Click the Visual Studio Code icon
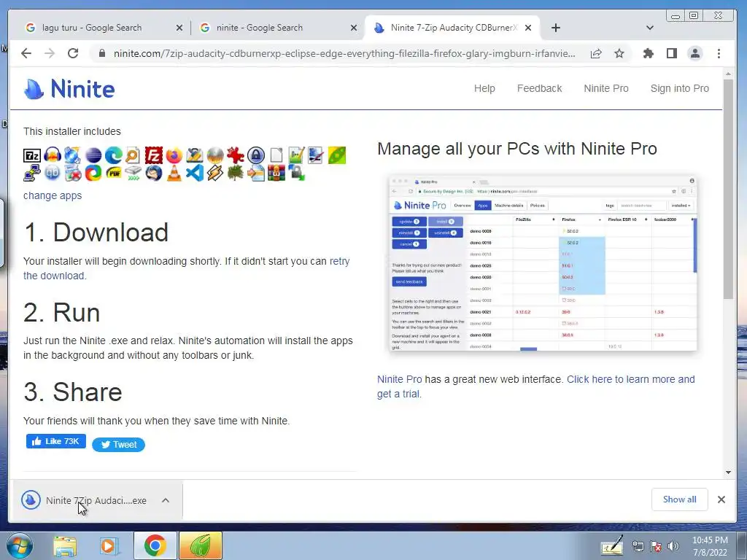 [x=194, y=173]
